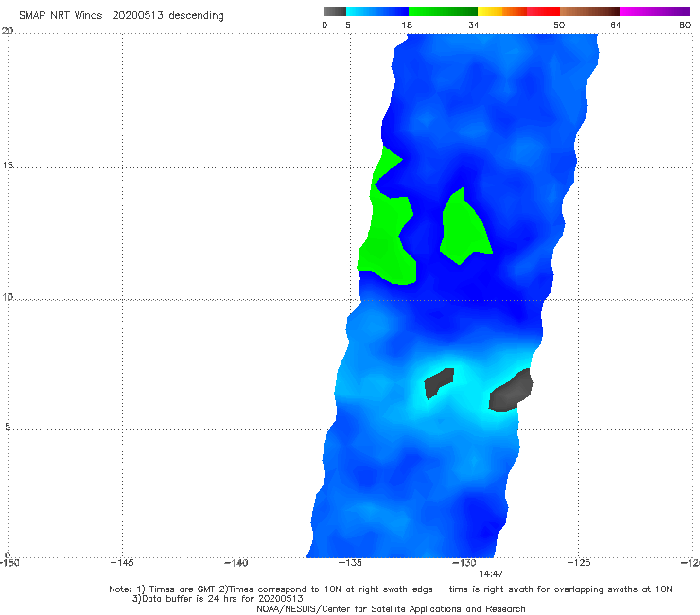
Task: Click the longitude axis label '-125'
Action: pos(579,563)
